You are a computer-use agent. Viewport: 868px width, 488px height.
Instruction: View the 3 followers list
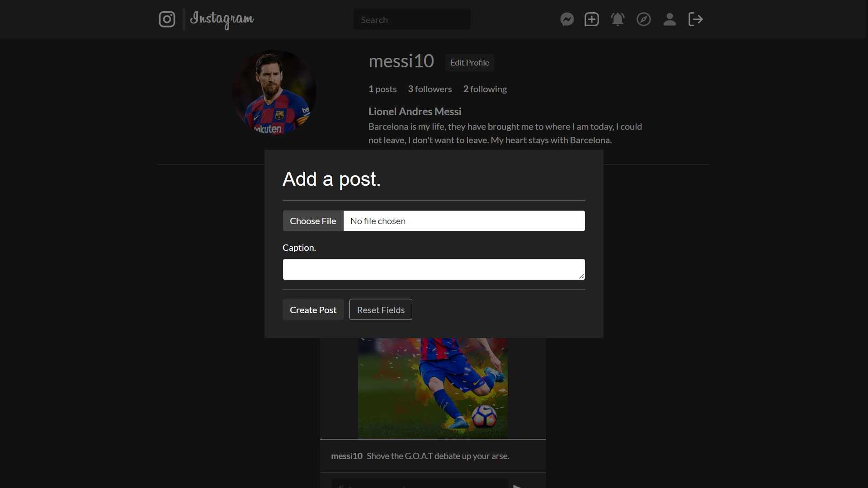[429, 89]
